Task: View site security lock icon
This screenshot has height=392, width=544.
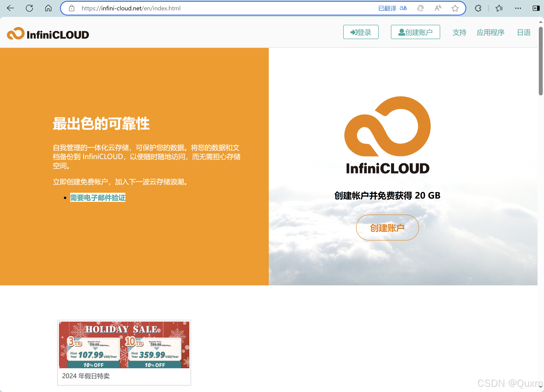Action: point(71,8)
